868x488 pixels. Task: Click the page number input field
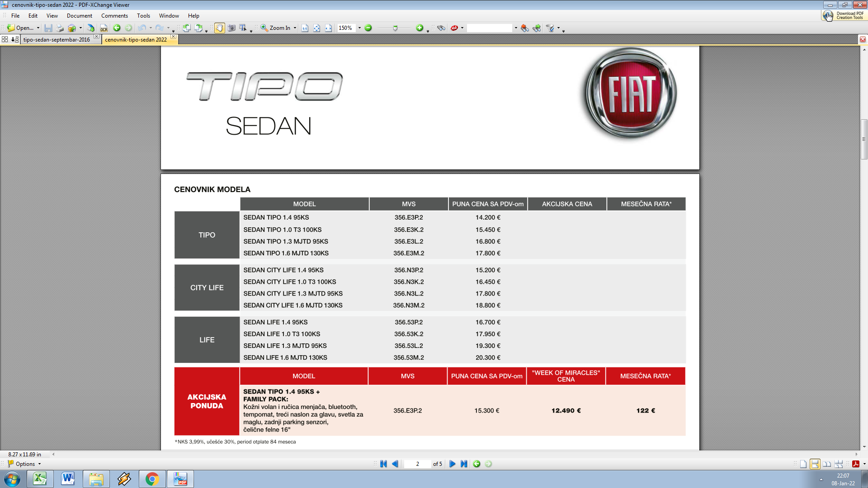click(417, 464)
